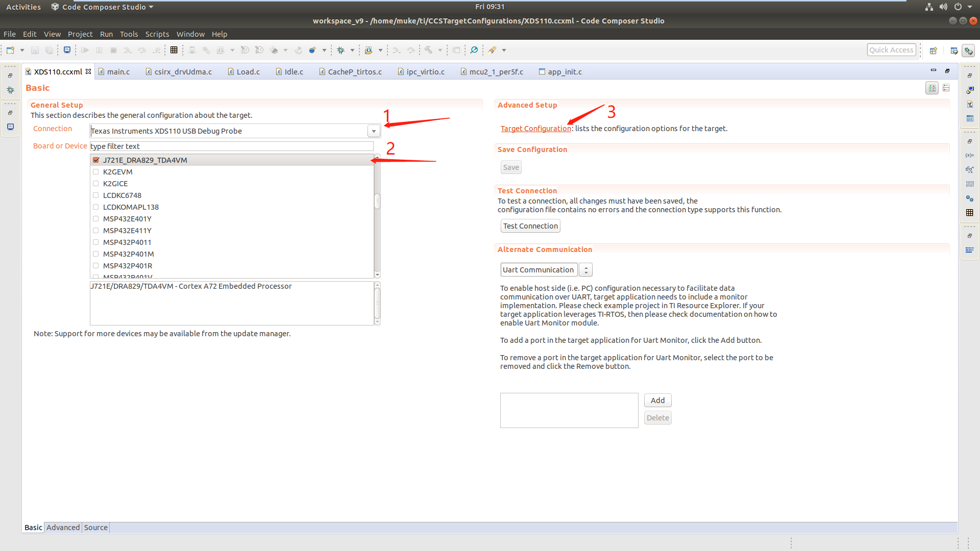The height and width of the screenshot is (551, 980).
Task: Open the Console icon in right trim bar
Action: 970,90
